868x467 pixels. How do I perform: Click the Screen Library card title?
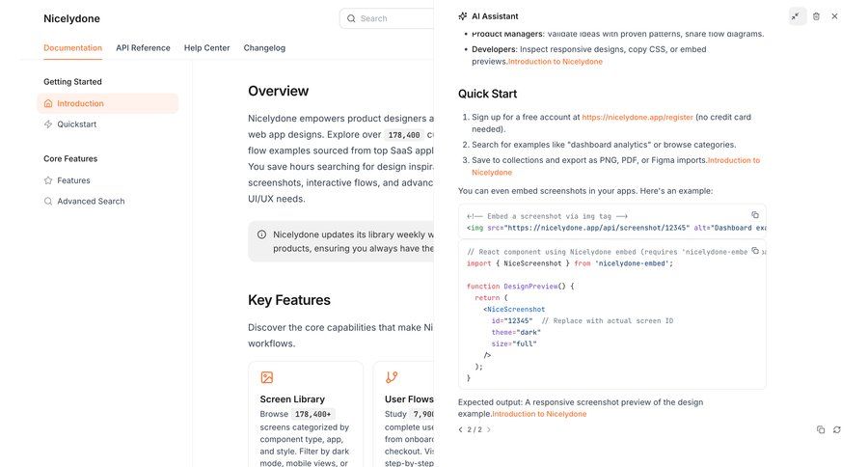[292, 399]
